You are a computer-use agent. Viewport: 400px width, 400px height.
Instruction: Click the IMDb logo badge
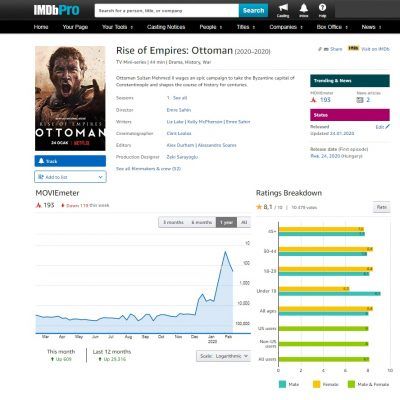coord(353,48)
